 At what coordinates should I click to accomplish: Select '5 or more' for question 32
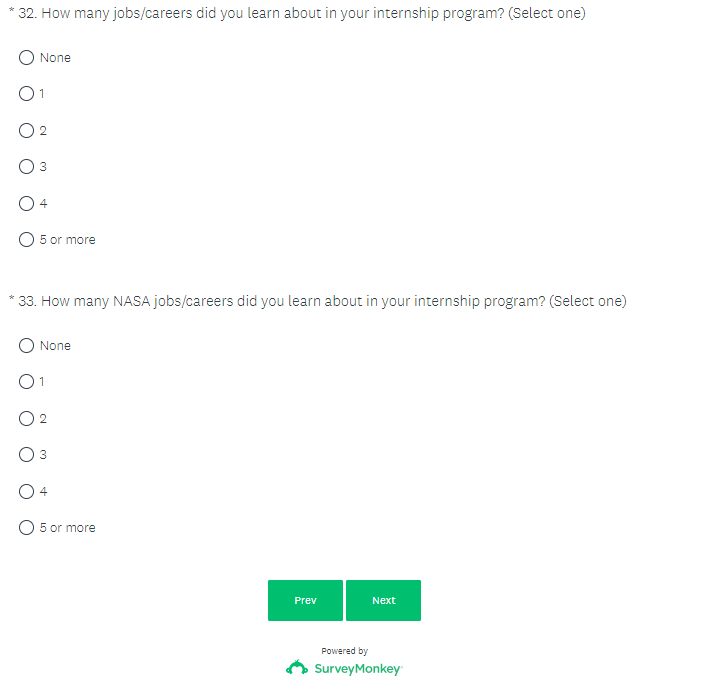27,240
